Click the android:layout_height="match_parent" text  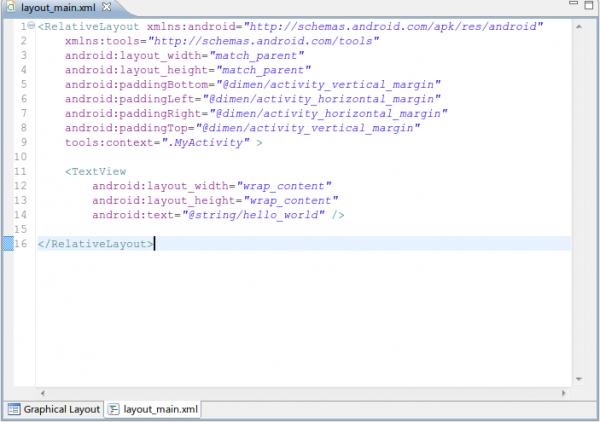[188, 70]
